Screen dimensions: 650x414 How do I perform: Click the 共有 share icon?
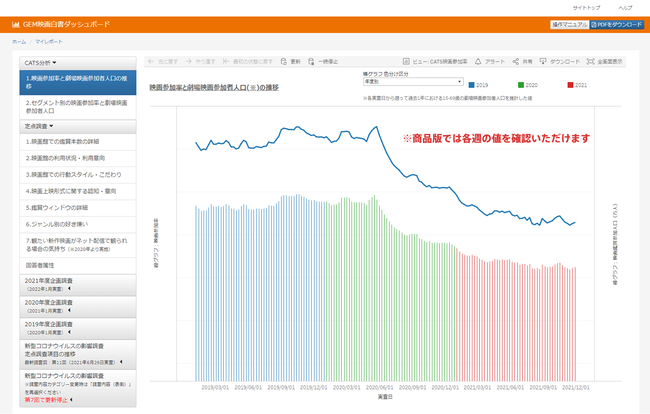[514, 61]
